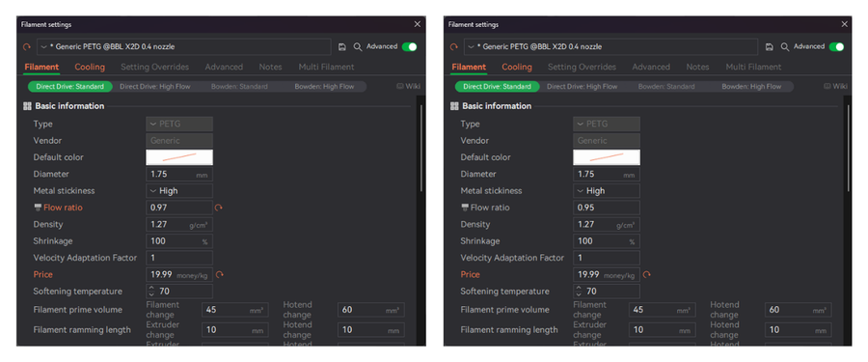
Task: Open Metal stickiness dropdown in right window
Action: [607, 191]
